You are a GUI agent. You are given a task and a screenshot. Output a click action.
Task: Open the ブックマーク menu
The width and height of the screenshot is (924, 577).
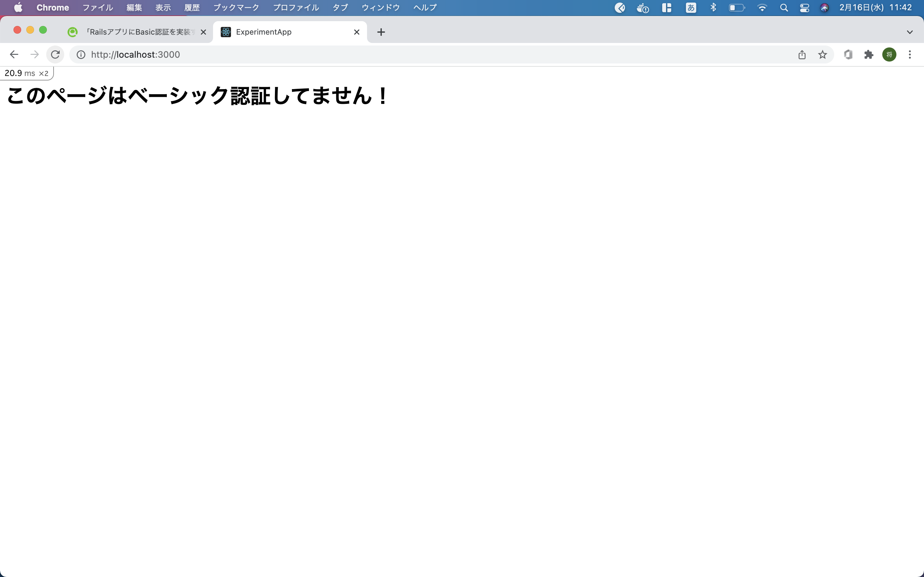(235, 7)
